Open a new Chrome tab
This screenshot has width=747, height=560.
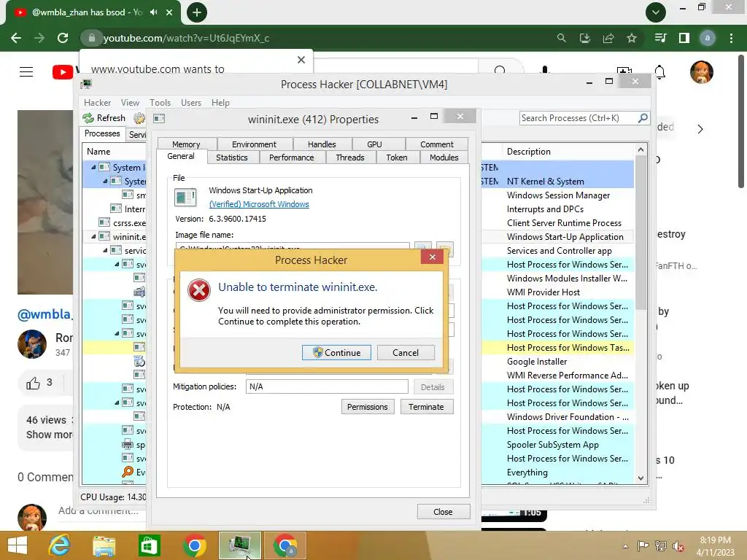point(197,12)
